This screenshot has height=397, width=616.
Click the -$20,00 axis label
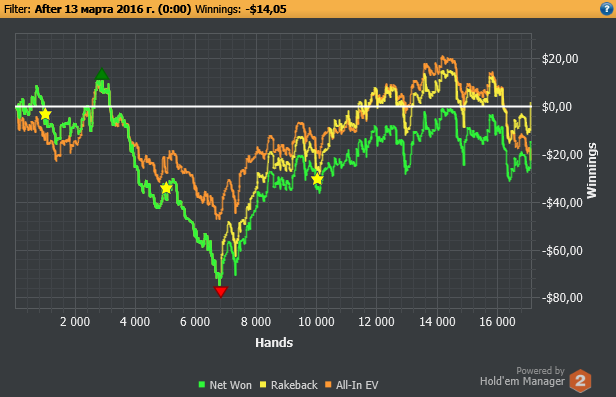pos(562,155)
